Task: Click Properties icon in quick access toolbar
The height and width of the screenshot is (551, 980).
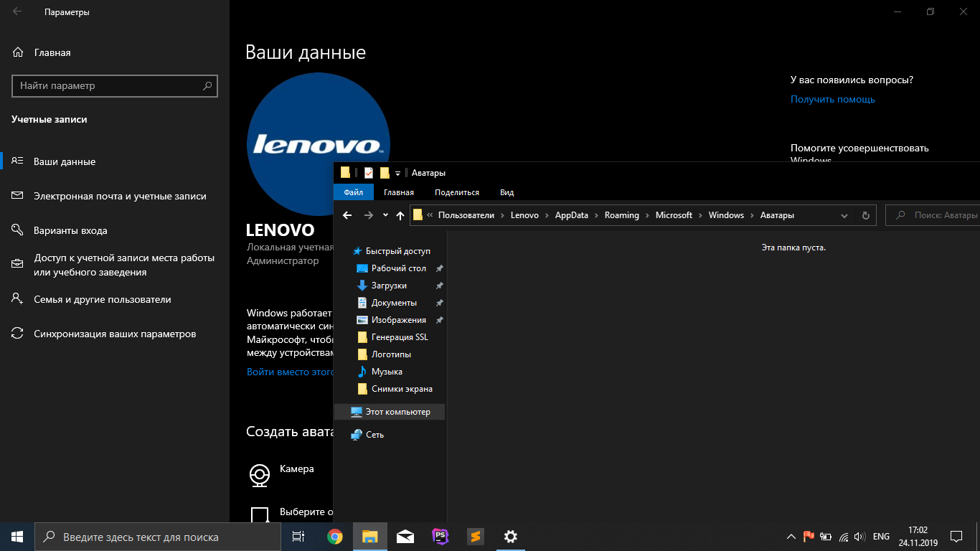Action: coord(368,173)
